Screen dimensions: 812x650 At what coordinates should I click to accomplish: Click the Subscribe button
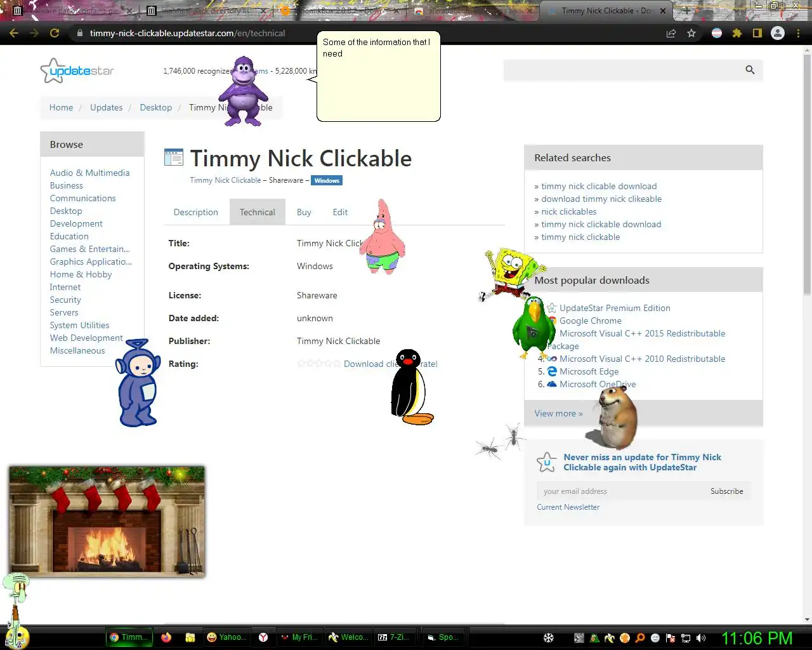(726, 491)
